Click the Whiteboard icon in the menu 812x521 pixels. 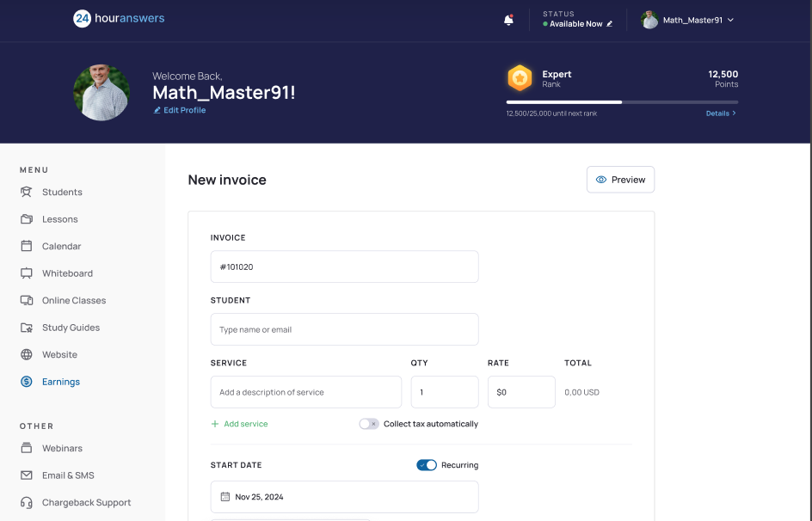point(27,273)
